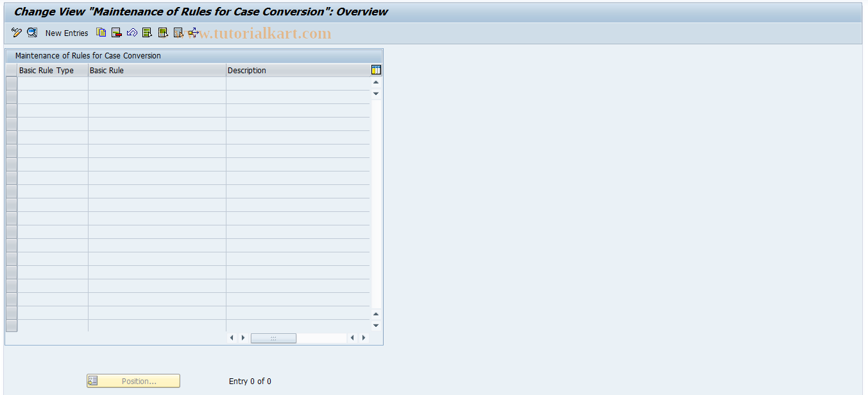Select the first row selection checkbox
This screenshot has height=395, width=868.
pyautogui.click(x=11, y=83)
